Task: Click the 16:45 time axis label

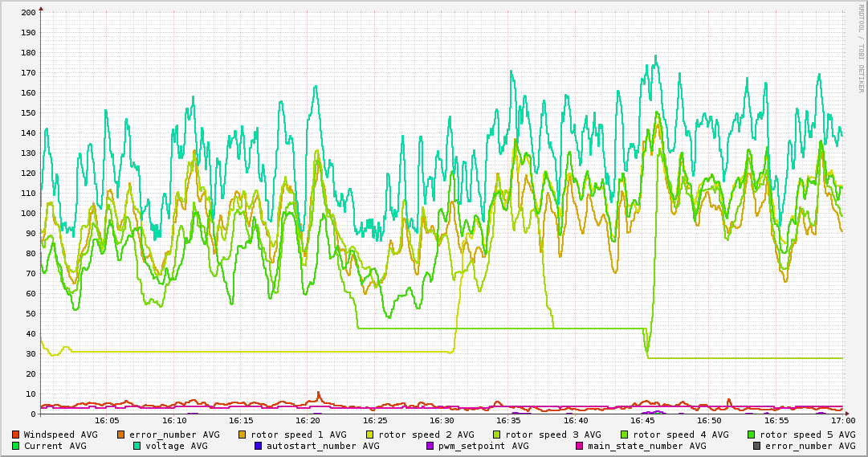Action: 642,421
